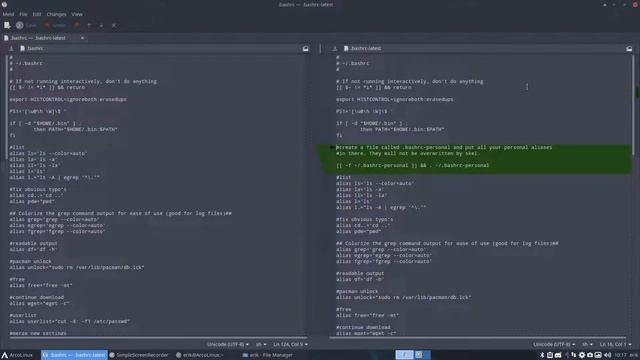Viewport: 640px width, 360px height.
Task: Open right pane Unicode (UTF-8) encoding dropdown
Action: (554, 344)
